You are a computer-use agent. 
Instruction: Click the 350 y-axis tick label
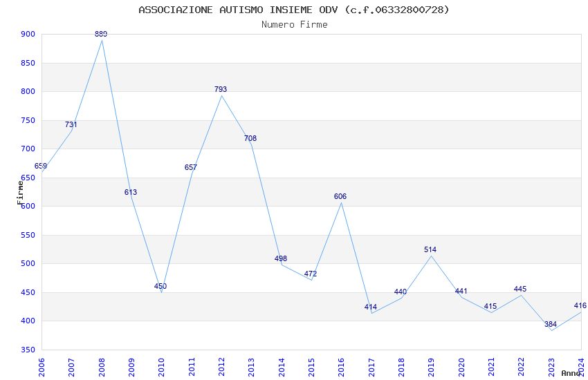[x=28, y=350]
